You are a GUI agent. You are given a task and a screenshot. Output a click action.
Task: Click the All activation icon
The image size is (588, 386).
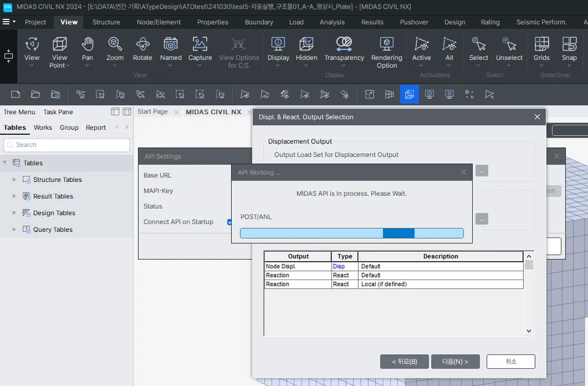(449, 44)
